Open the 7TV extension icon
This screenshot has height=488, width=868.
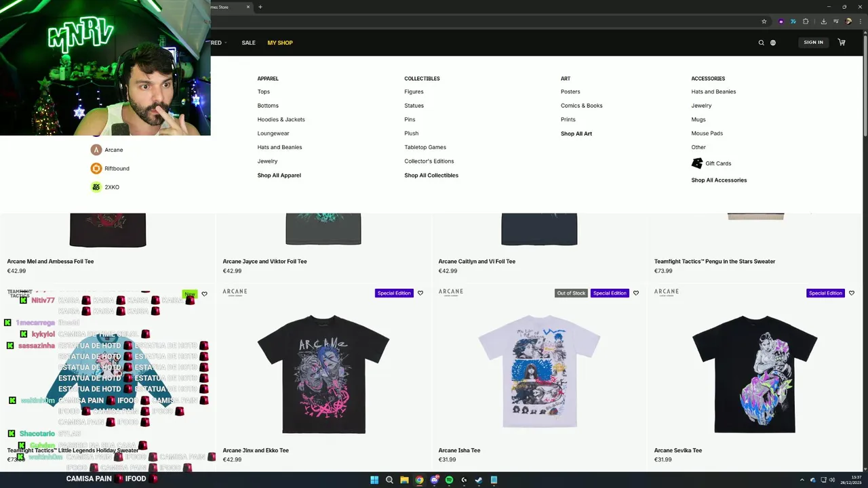click(793, 21)
